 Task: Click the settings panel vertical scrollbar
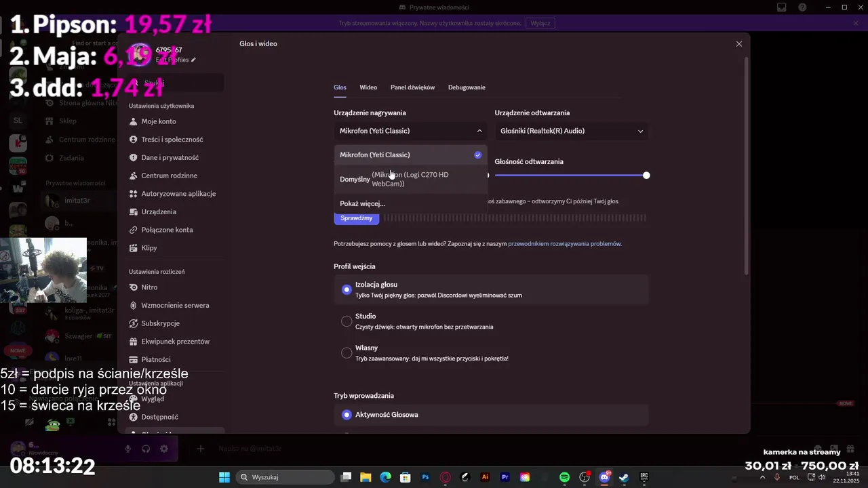click(x=747, y=166)
